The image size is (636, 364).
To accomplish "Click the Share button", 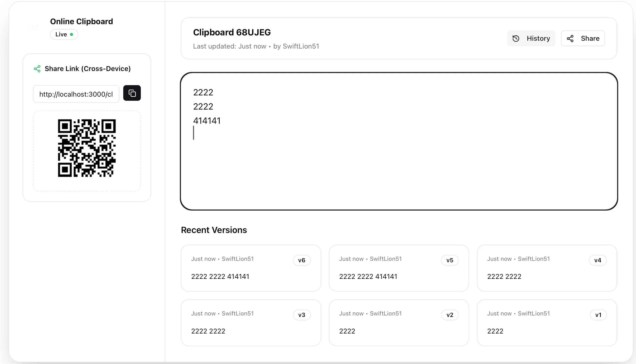I will 583,38.
